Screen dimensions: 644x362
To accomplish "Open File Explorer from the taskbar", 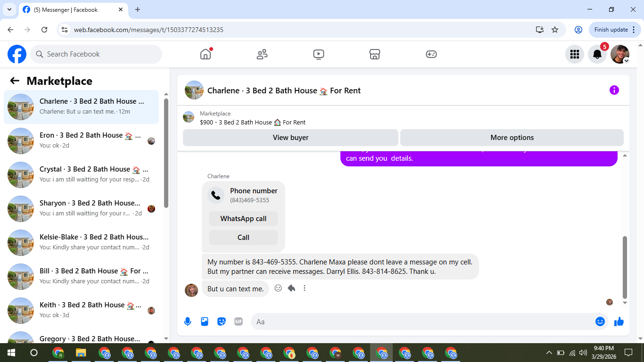I will (x=81, y=353).
